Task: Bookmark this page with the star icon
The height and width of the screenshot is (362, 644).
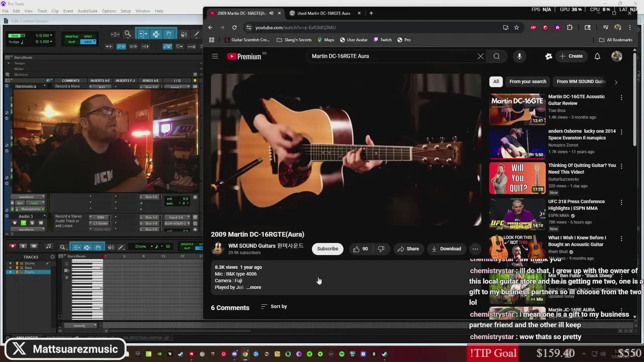Action: [x=516, y=27]
